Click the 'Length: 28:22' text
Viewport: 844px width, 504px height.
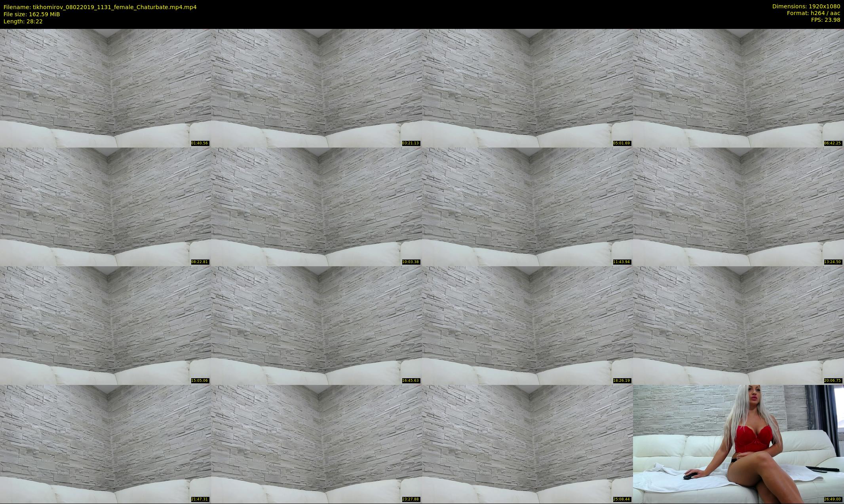(23, 21)
